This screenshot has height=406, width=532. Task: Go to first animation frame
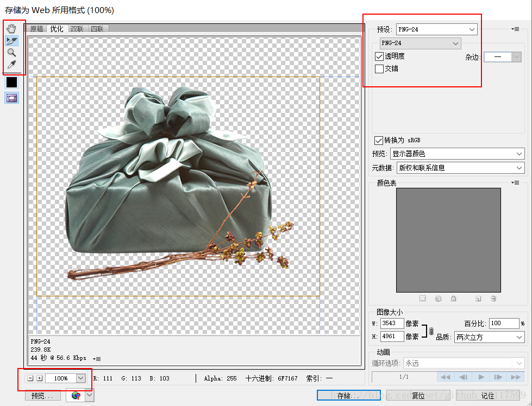(446, 377)
